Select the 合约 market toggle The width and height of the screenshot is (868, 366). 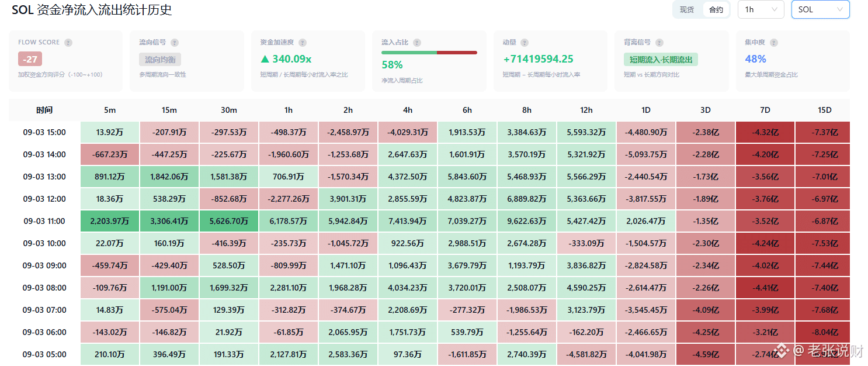click(x=716, y=9)
